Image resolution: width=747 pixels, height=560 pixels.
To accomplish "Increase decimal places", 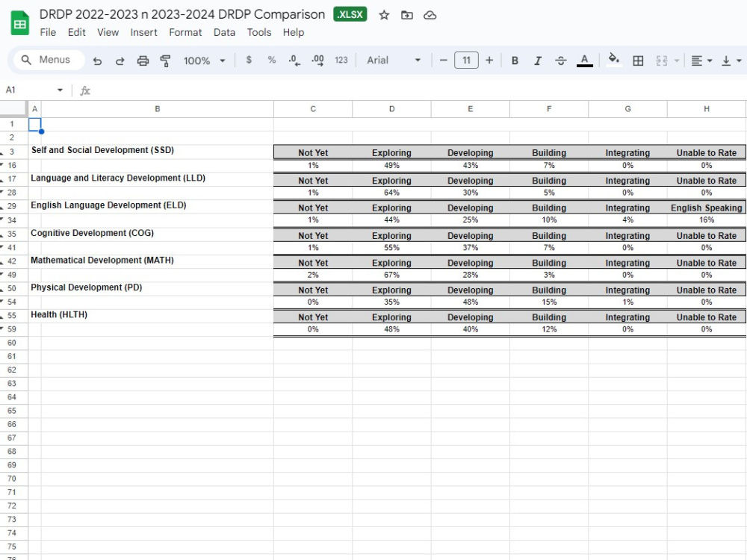I will point(317,60).
